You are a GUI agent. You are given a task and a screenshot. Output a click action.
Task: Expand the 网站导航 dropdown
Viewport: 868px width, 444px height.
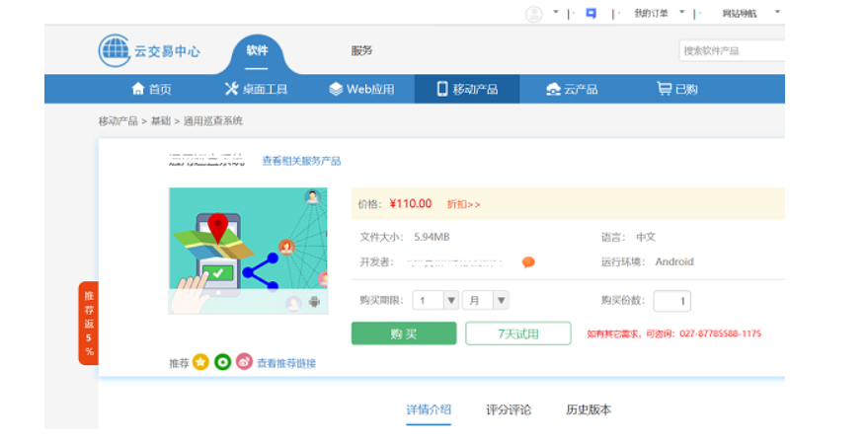tap(777, 12)
